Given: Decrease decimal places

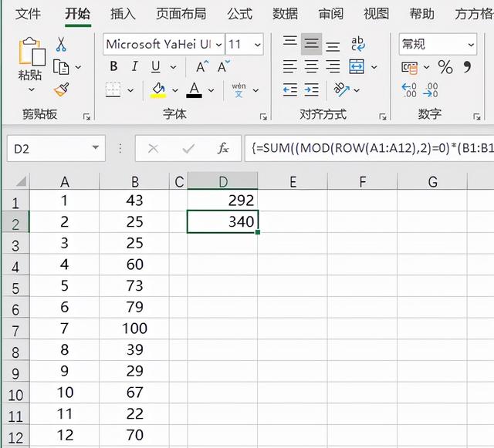Looking at the screenshot, I should pos(431,90).
